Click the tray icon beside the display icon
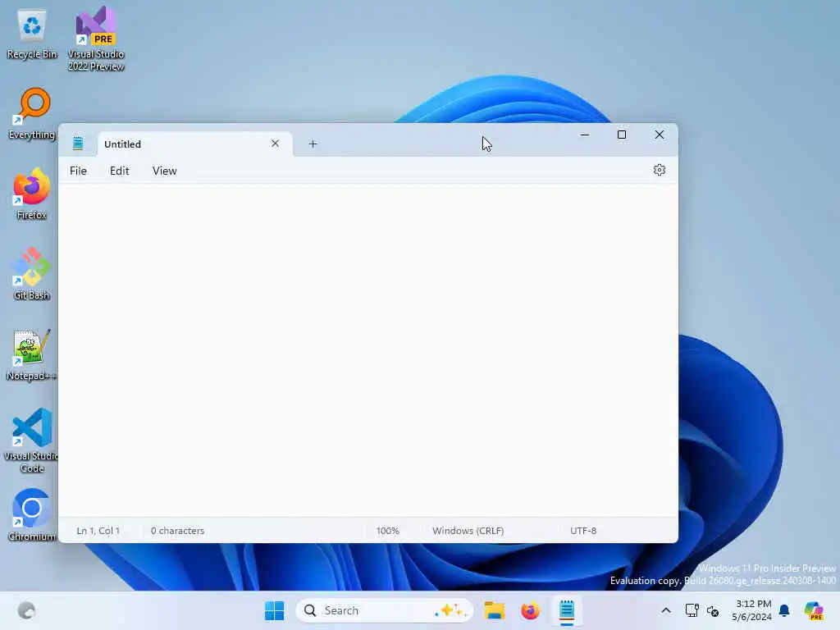The width and height of the screenshot is (840, 630). click(x=713, y=610)
